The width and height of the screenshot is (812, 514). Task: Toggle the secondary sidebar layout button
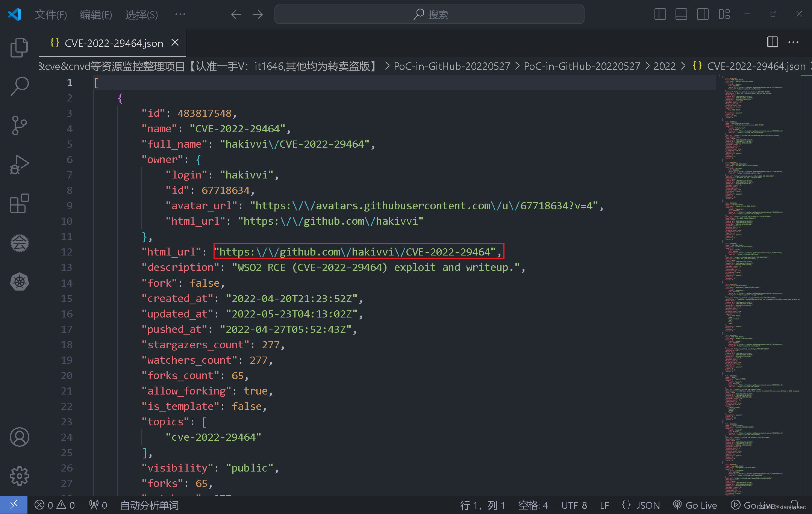click(x=702, y=14)
